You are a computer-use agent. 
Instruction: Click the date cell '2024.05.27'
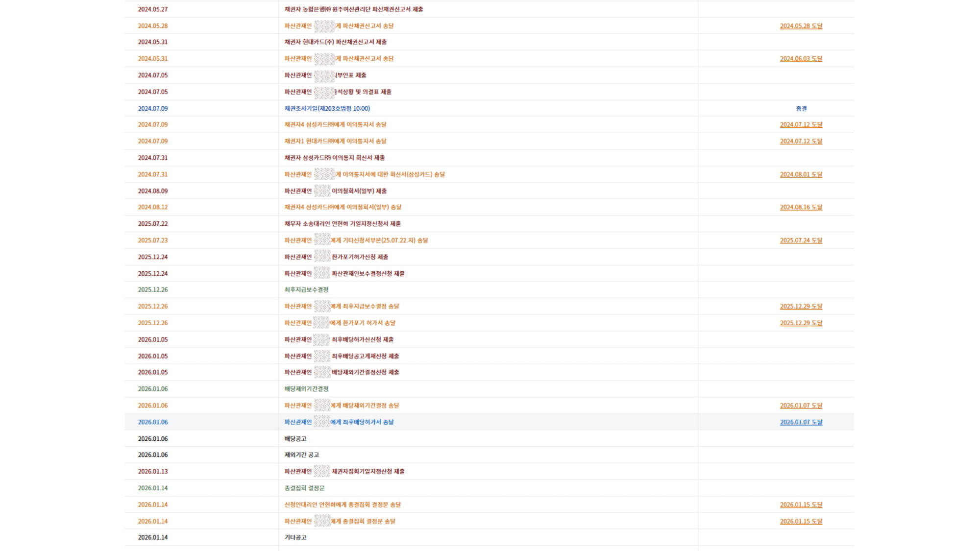[153, 9]
